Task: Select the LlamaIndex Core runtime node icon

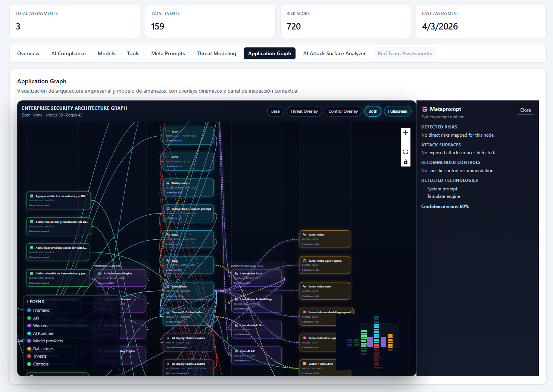Action: pyautogui.click(x=236, y=273)
